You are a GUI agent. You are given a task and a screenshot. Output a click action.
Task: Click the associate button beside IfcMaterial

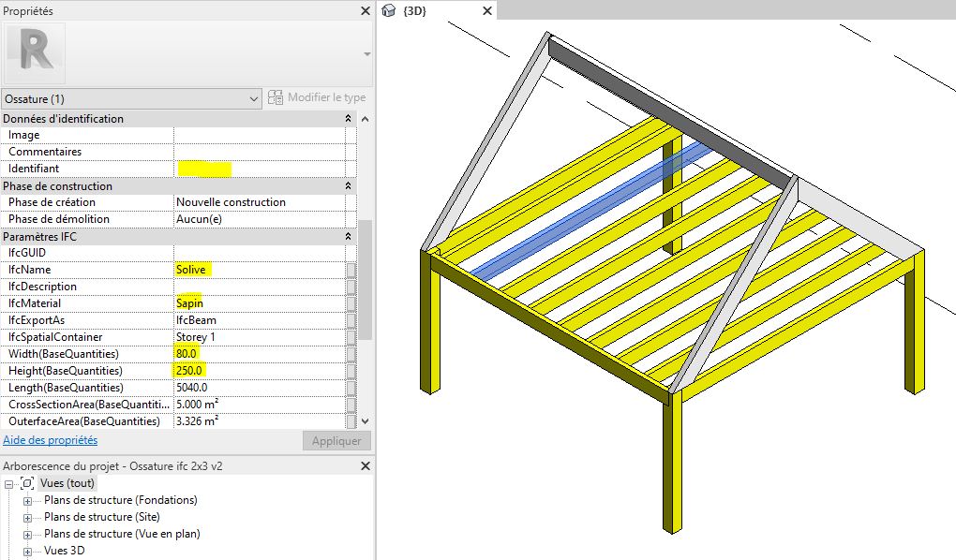(x=351, y=303)
